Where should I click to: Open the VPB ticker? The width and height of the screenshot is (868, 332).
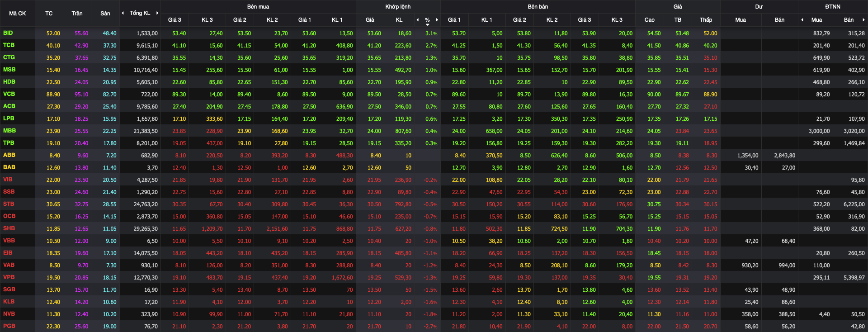pos(9,277)
